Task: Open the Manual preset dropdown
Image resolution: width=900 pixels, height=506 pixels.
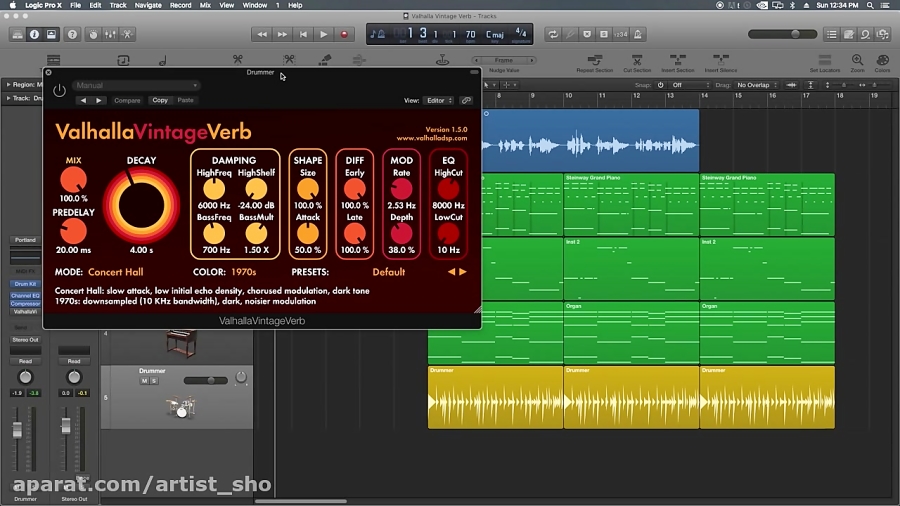Action: pos(136,86)
